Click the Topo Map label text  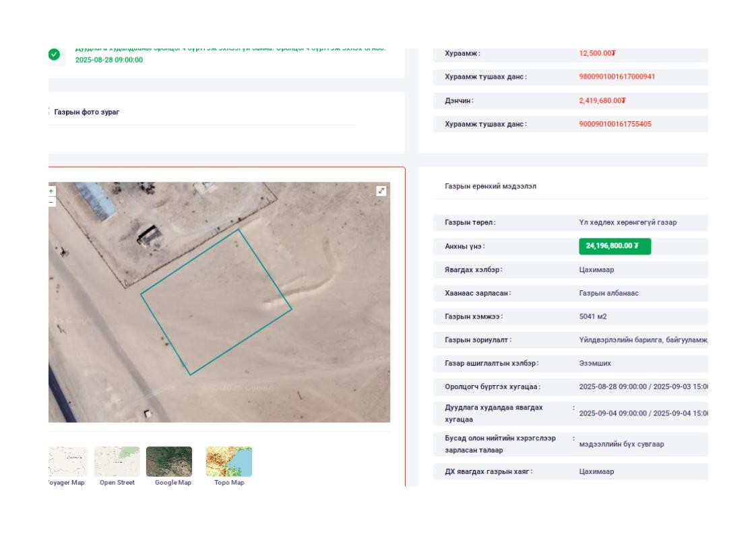click(x=229, y=483)
